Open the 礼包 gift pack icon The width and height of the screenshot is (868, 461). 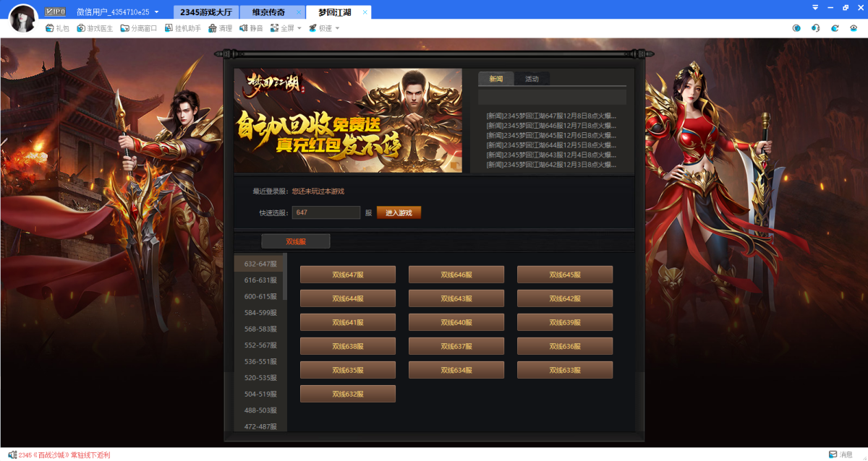56,28
